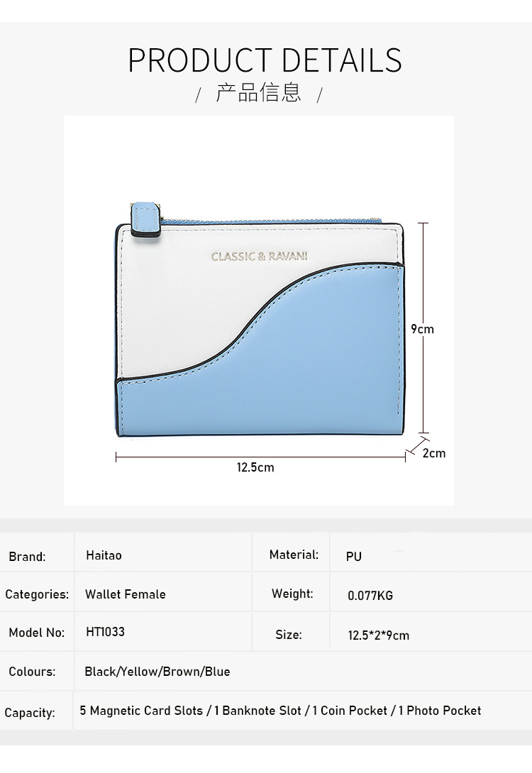This screenshot has height=773, width=532.
Task: Click the CLASSIC & RAVANI logo on the wallet
Action: click(x=259, y=256)
